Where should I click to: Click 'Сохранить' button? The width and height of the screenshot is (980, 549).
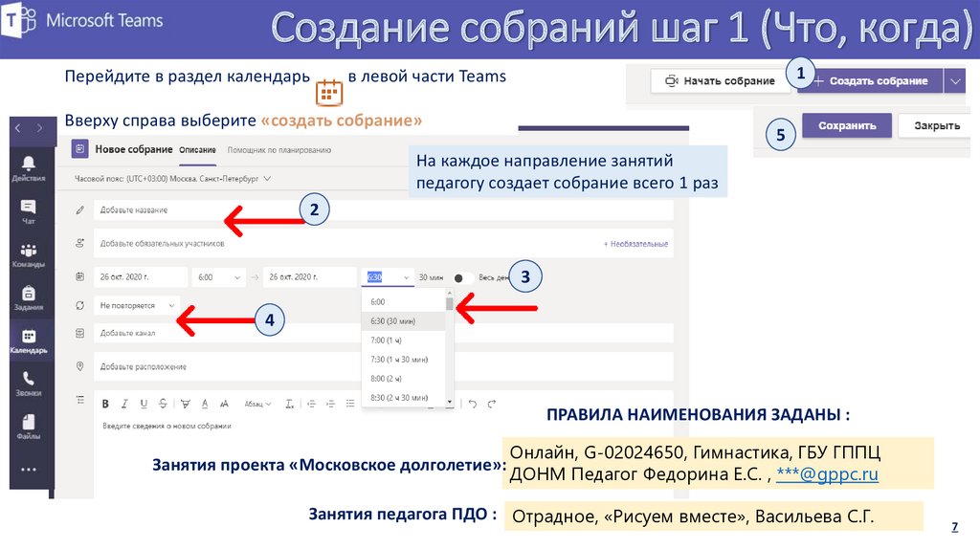coord(847,126)
